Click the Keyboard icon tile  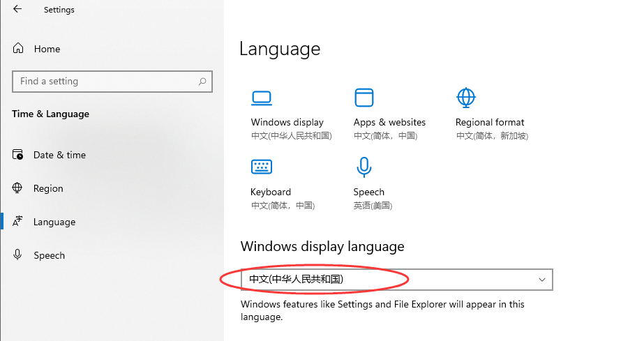coord(261,167)
